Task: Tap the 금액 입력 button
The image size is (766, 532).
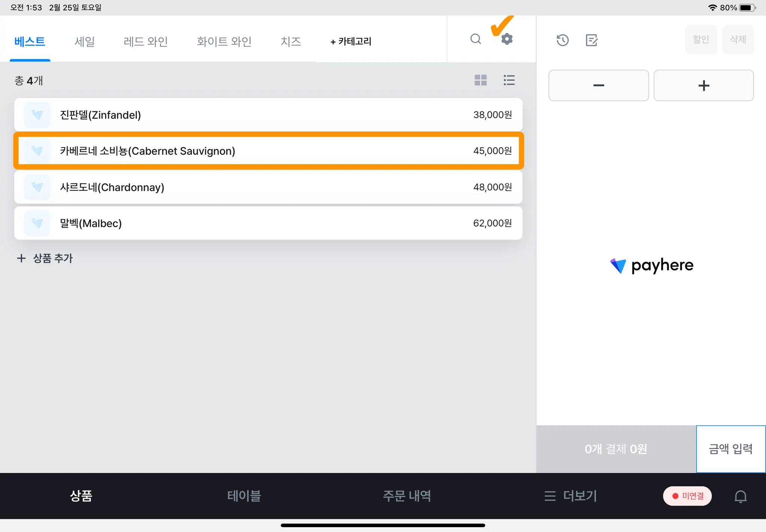Action: coord(730,449)
